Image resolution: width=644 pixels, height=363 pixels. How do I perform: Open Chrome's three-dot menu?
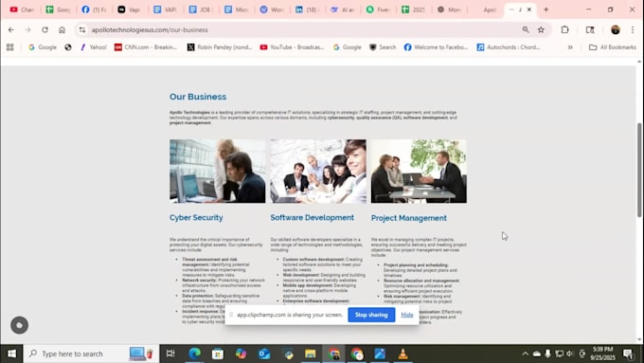632,29
